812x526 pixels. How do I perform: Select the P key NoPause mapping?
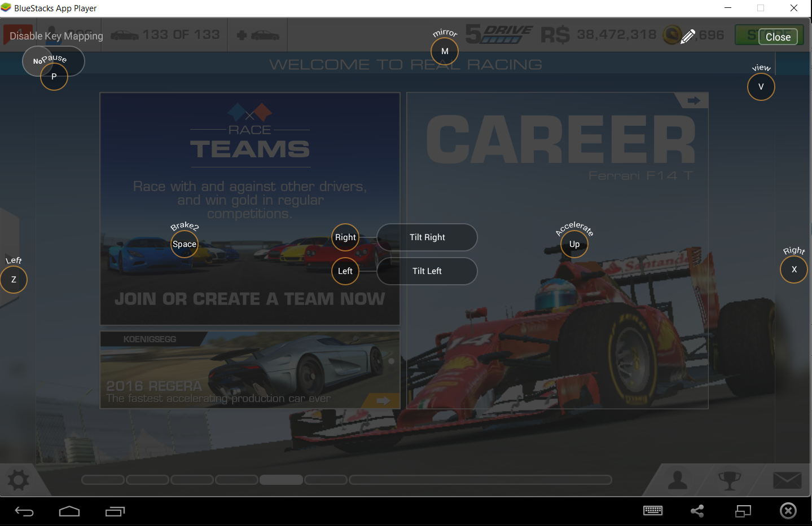[54, 77]
